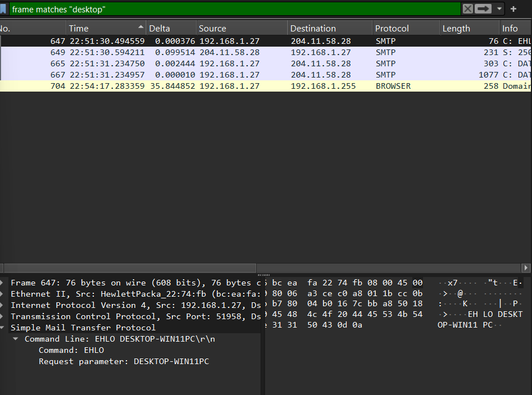The image size is (532, 395).
Task: Sort by the Destination column header
Action: [330, 29]
